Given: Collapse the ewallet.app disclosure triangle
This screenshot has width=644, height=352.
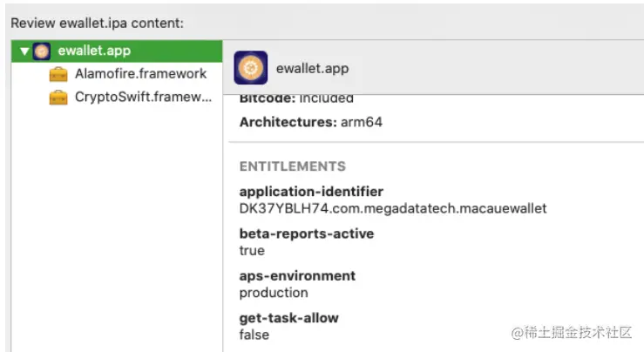Looking at the screenshot, I should pyautogui.click(x=24, y=51).
